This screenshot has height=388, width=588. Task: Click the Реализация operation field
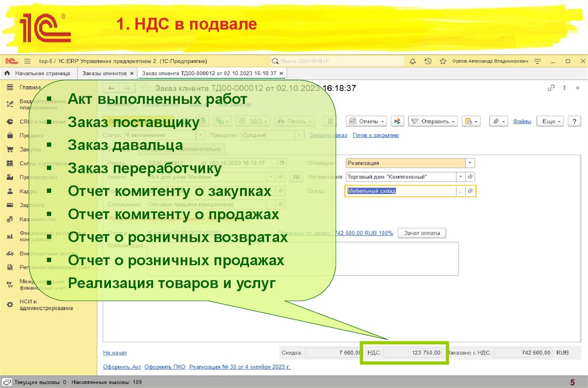tap(405, 163)
